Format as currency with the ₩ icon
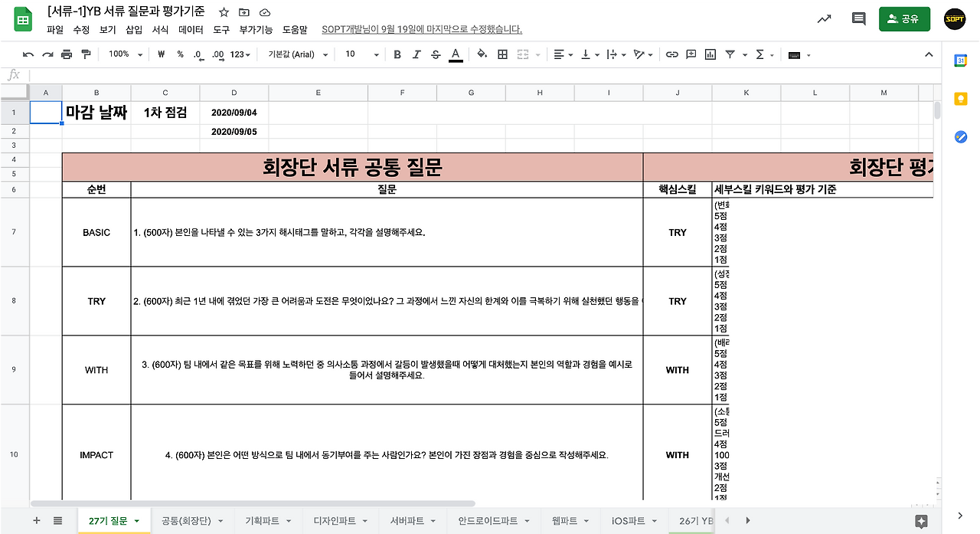This screenshot has width=980, height=534. (161, 54)
